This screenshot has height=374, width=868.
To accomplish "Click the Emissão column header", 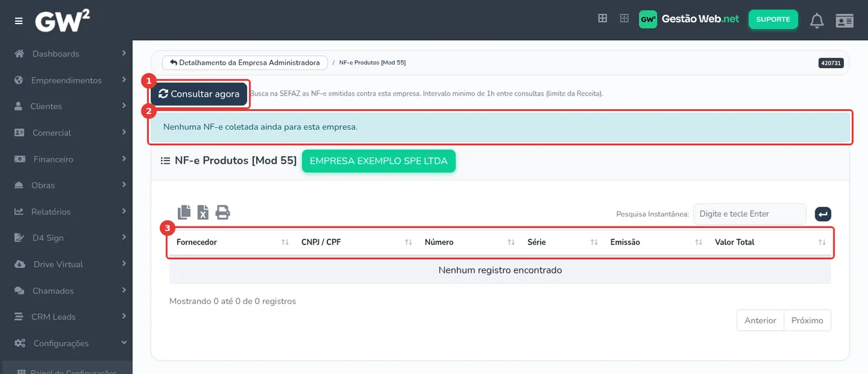I will pyautogui.click(x=655, y=243).
